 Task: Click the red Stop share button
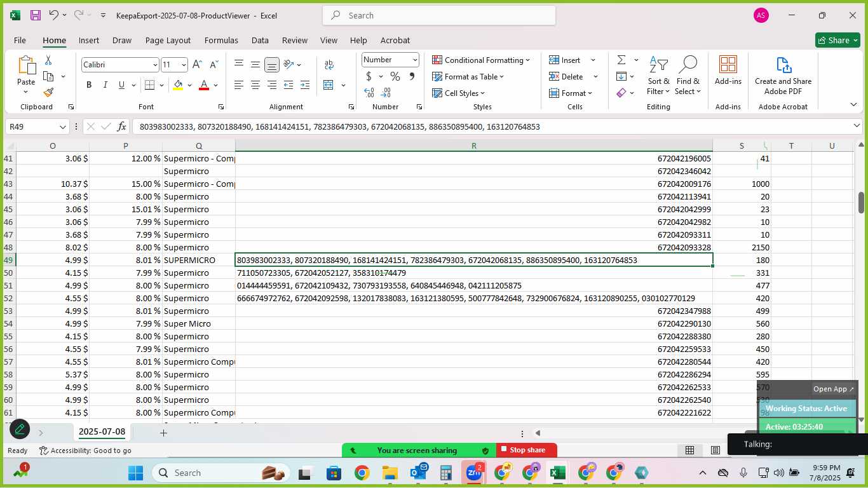(x=527, y=450)
